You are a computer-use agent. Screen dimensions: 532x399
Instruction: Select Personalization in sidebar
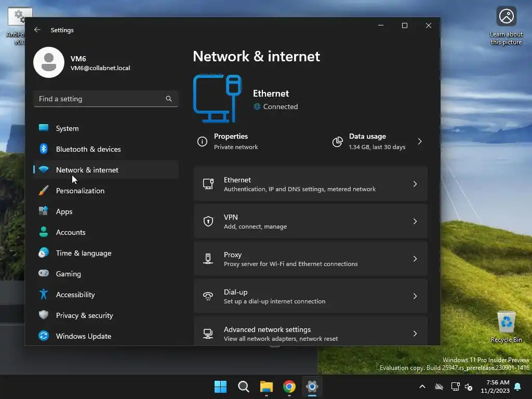106,191
